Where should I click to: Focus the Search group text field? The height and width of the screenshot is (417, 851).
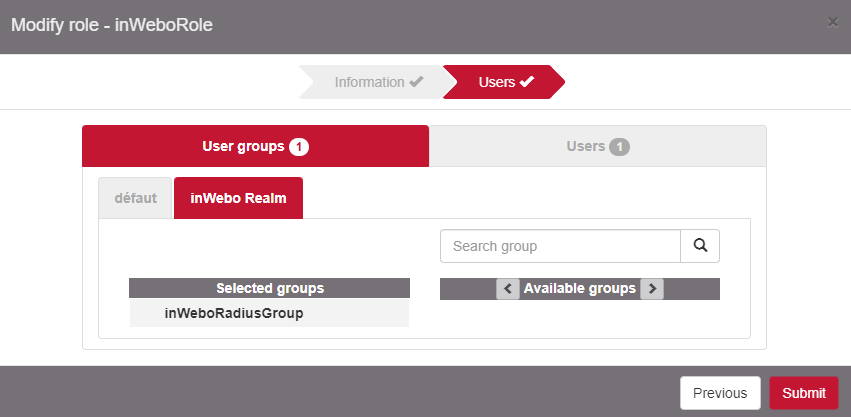pos(560,245)
